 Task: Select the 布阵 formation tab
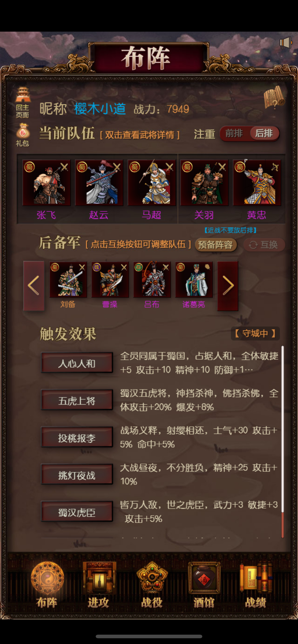[47, 585]
